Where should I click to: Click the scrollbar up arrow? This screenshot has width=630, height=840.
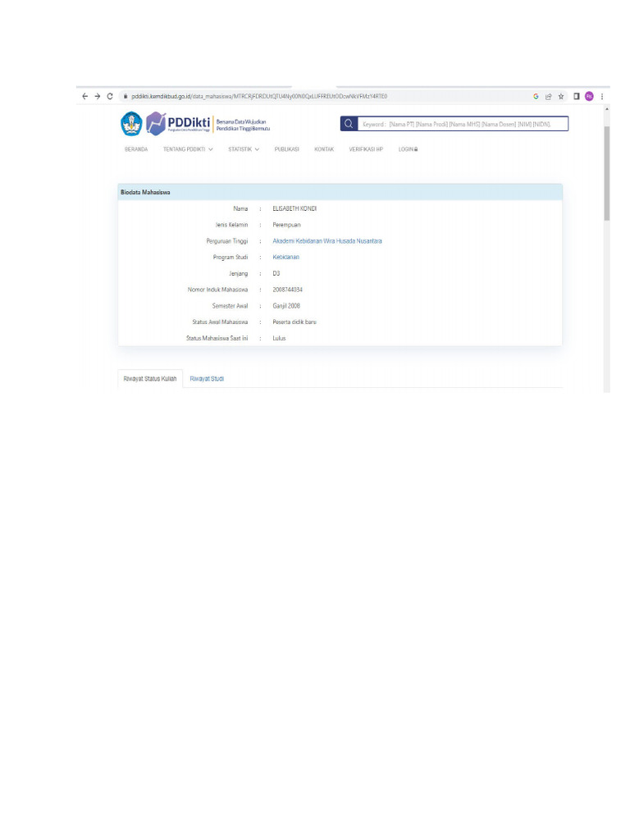pyautogui.click(x=606, y=109)
